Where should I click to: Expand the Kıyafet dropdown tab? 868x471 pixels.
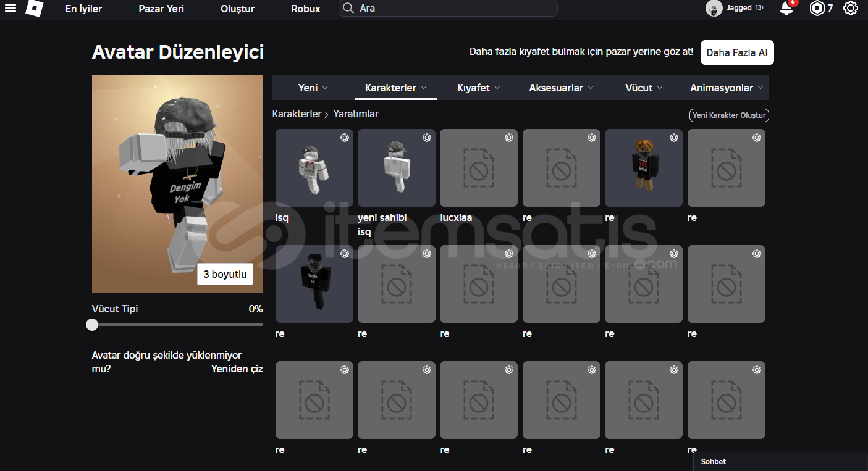tap(479, 88)
